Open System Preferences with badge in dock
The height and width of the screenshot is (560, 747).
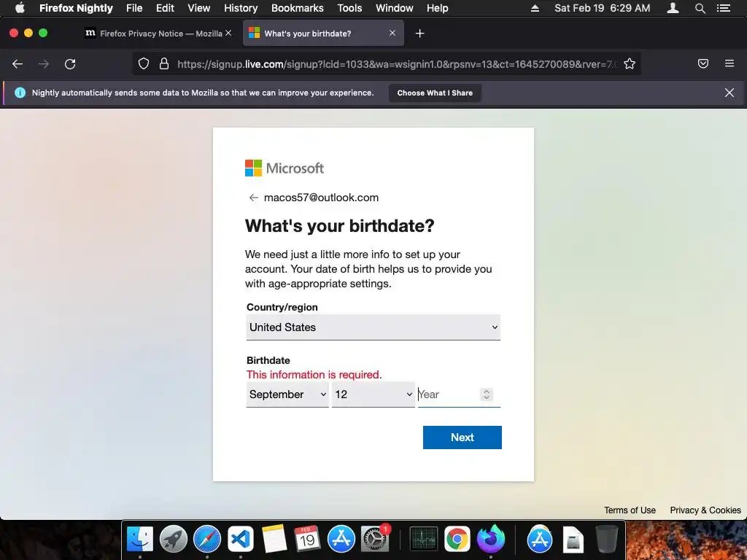375,539
